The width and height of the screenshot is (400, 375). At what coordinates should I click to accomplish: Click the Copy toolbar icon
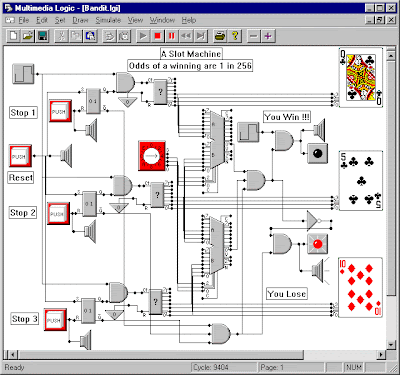pos(76,36)
